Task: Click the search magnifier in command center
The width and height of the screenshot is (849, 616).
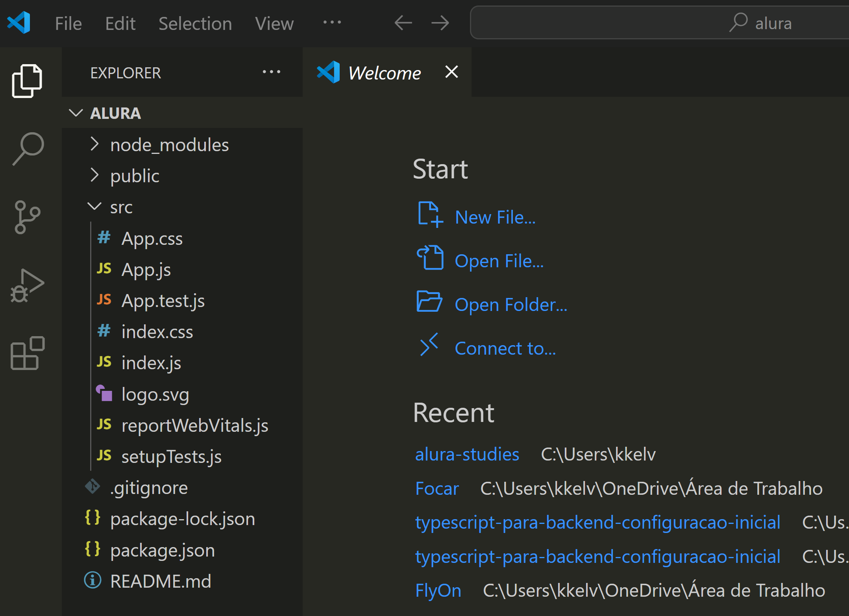Action: point(738,22)
